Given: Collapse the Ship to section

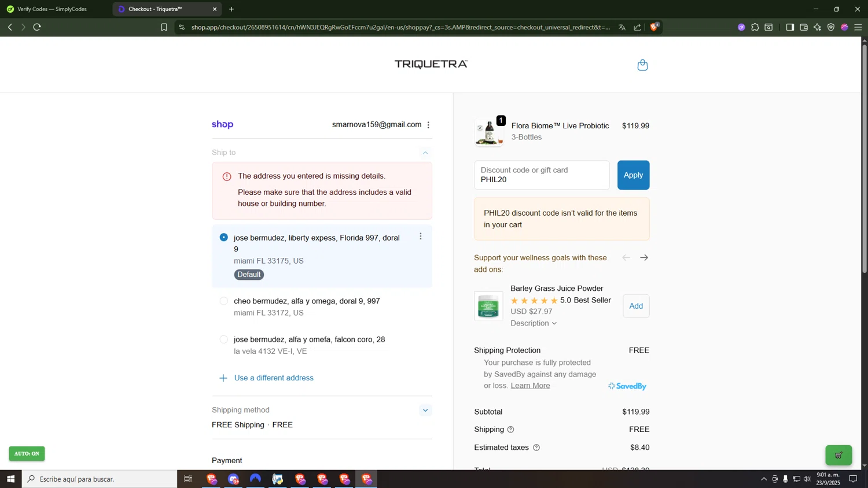Looking at the screenshot, I should 425,153.
